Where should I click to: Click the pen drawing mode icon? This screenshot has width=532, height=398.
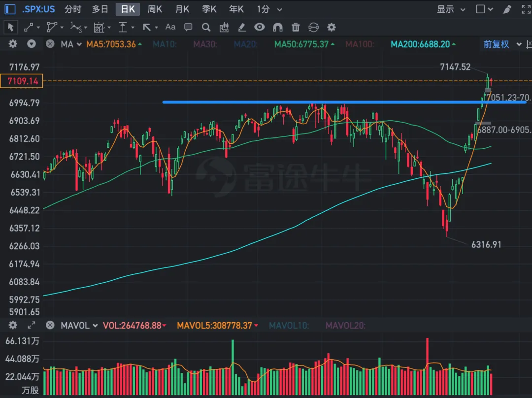[x=507, y=9]
